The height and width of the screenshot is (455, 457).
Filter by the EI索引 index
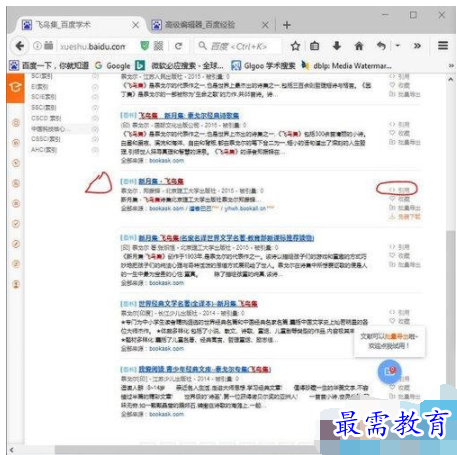point(40,87)
